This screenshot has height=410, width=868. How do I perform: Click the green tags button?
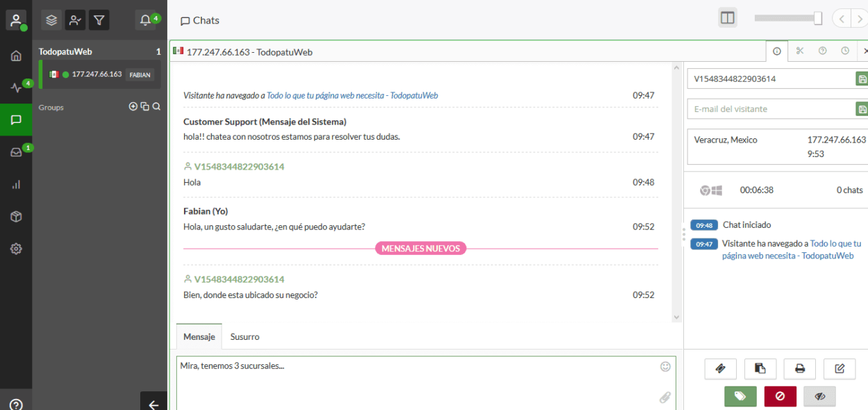click(x=740, y=396)
